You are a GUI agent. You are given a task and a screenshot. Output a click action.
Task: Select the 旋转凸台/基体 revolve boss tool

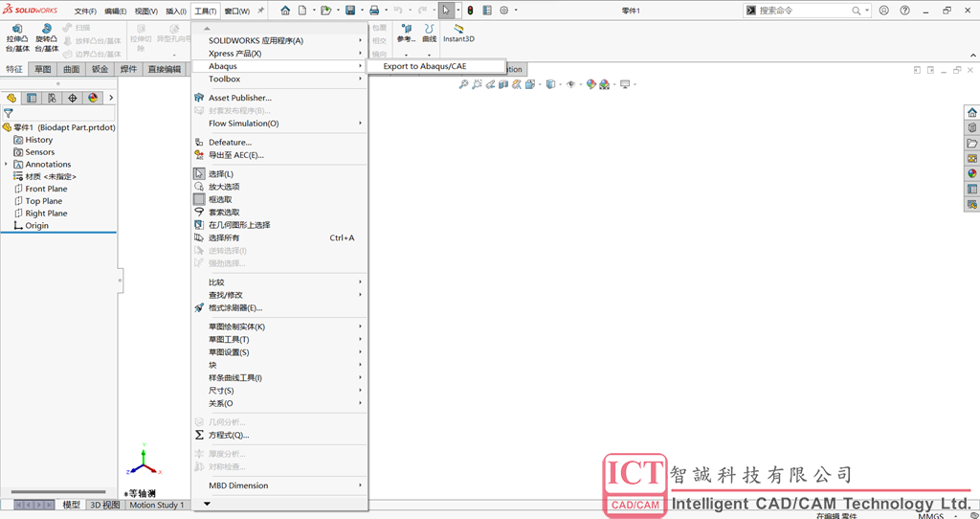(x=47, y=38)
